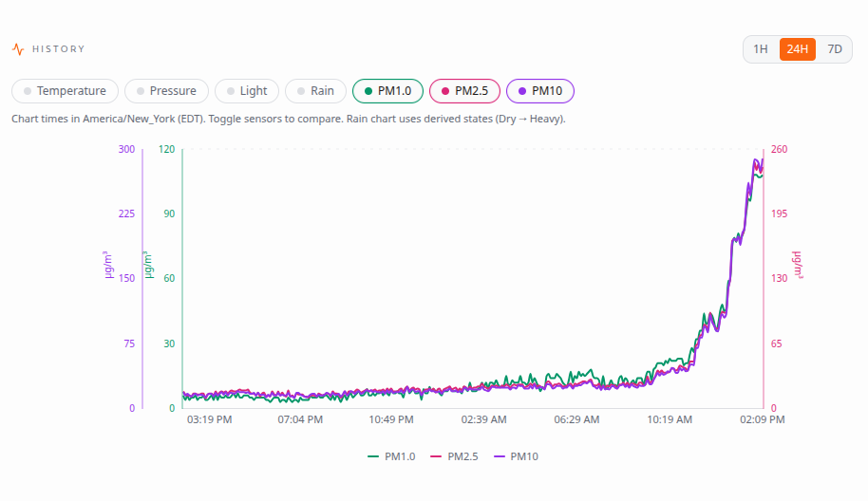Click the purple dot in PM10 chip

coord(522,91)
